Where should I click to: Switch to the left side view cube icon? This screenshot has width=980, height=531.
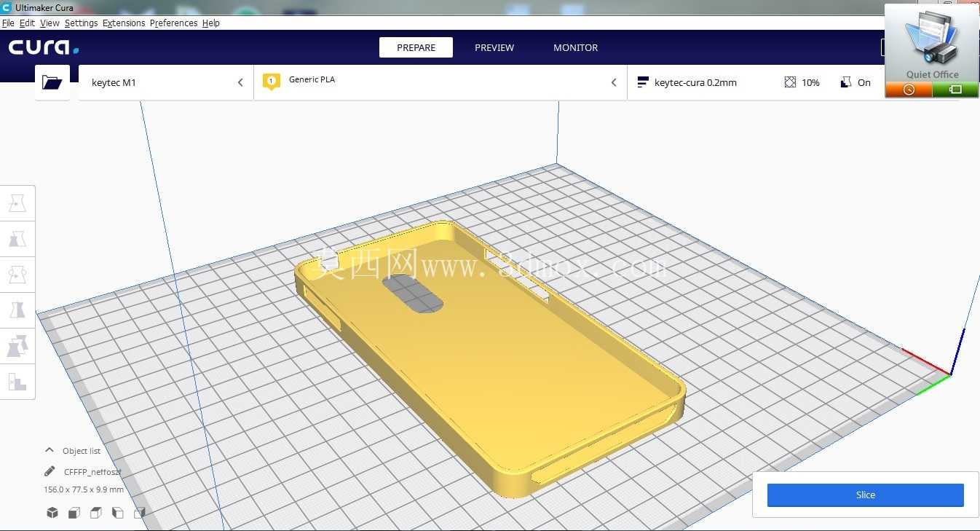point(117,513)
